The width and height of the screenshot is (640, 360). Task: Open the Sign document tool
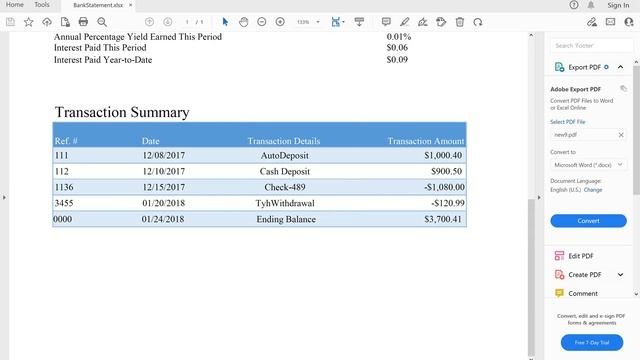pos(423,22)
